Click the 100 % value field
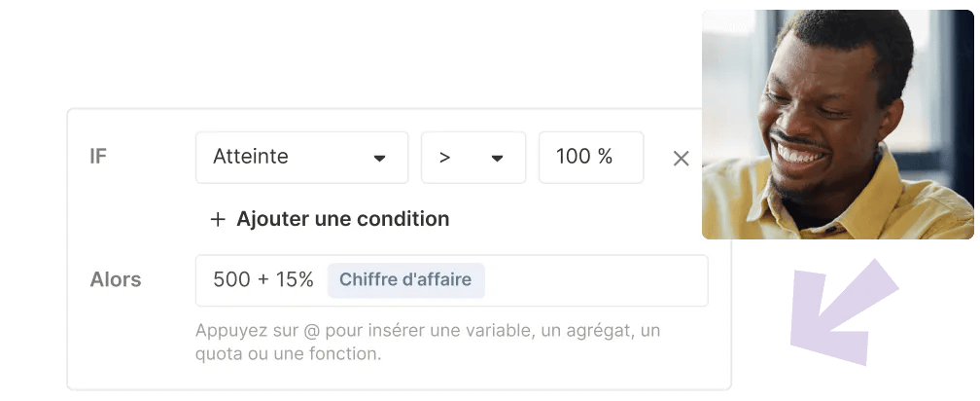 coord(591,158)
